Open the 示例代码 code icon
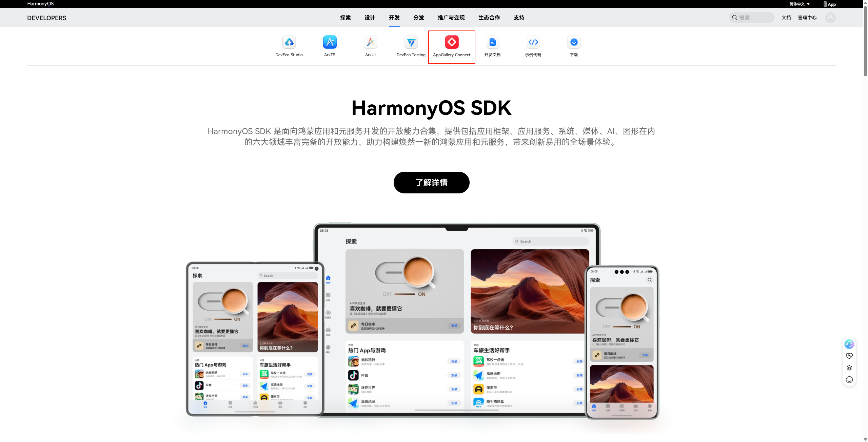This screenshot has width=868, height=442. (533, 42)
